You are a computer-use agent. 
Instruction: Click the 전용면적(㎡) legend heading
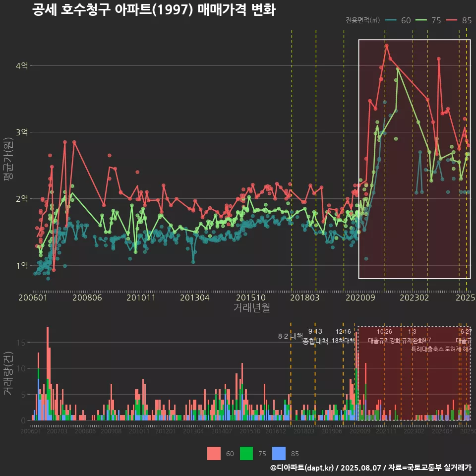[363, 20]
